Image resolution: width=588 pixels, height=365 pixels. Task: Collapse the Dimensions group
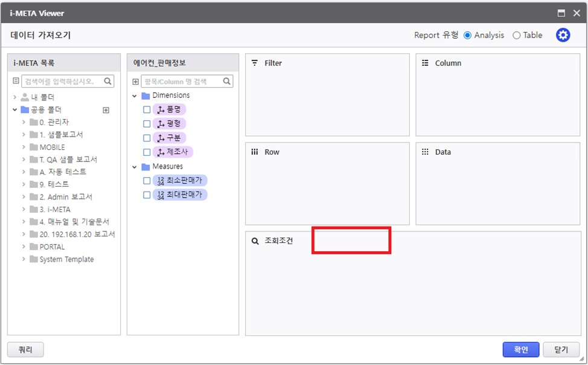click(135, 95)
